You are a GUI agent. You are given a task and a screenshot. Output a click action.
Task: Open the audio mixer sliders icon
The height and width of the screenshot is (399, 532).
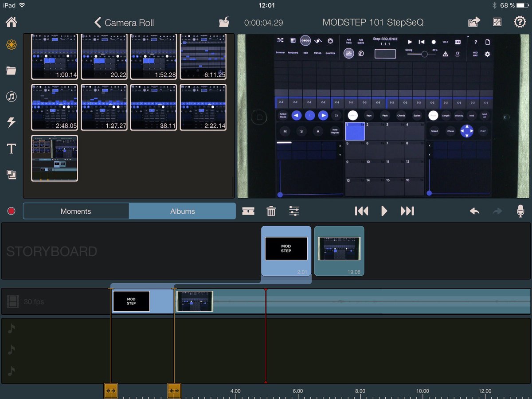tap(294, 211)
